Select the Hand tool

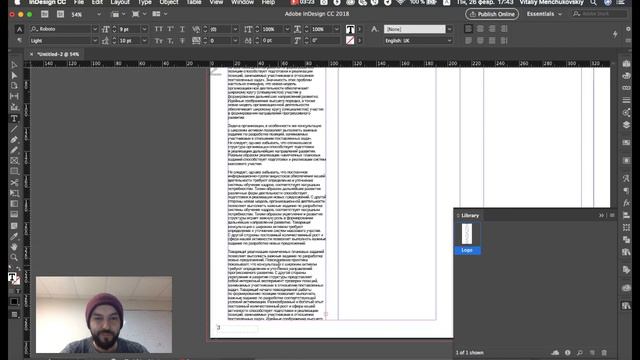pyautogui.click(x=14, y=247)
